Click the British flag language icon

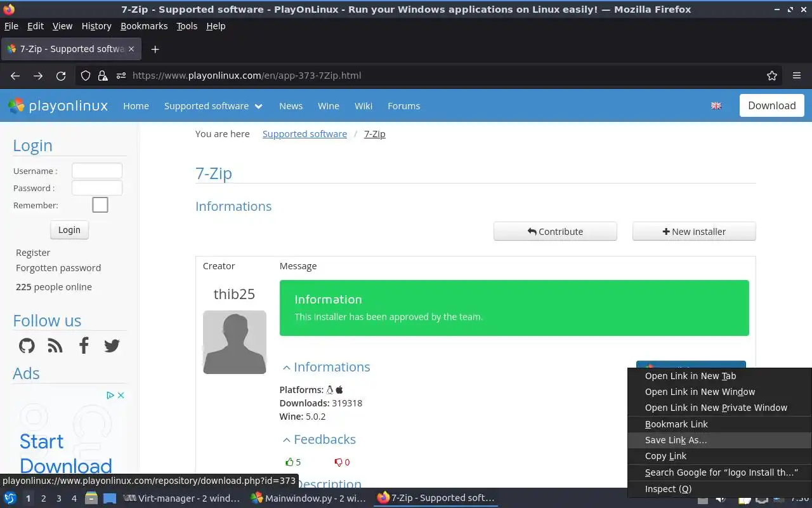point(716,106)
